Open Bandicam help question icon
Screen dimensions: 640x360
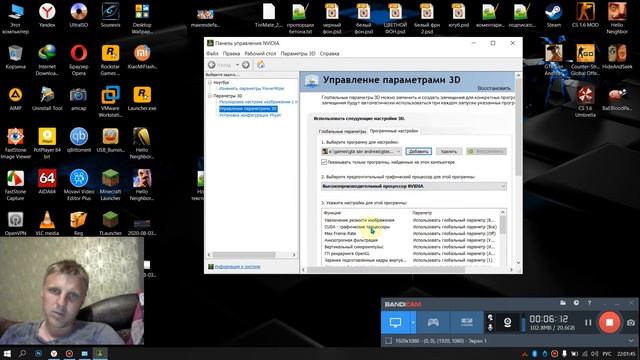[x=589, y=303]
